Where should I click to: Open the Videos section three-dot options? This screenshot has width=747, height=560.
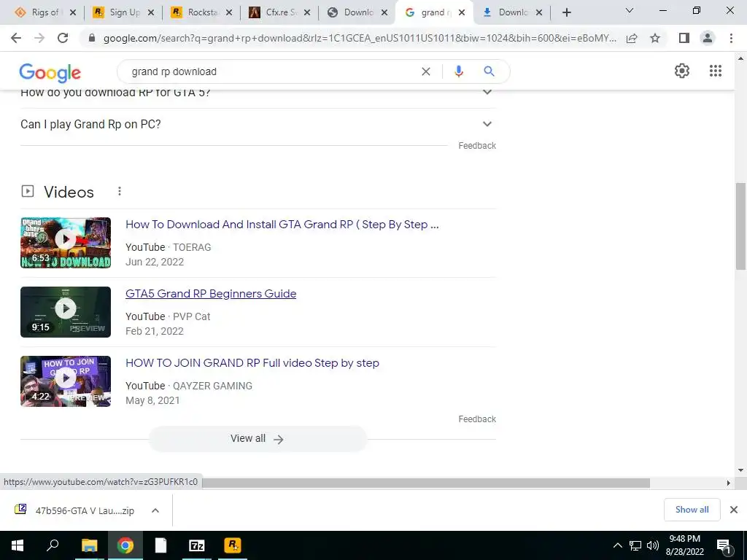pos(120,192)
